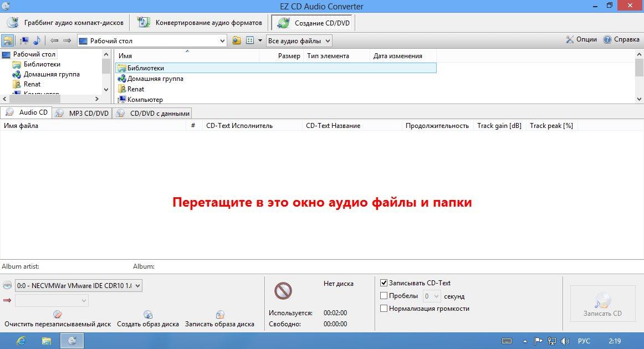Enable Нормализация громкости checkbox
This screenshot has width=644, height=349.
pos(384,309)
